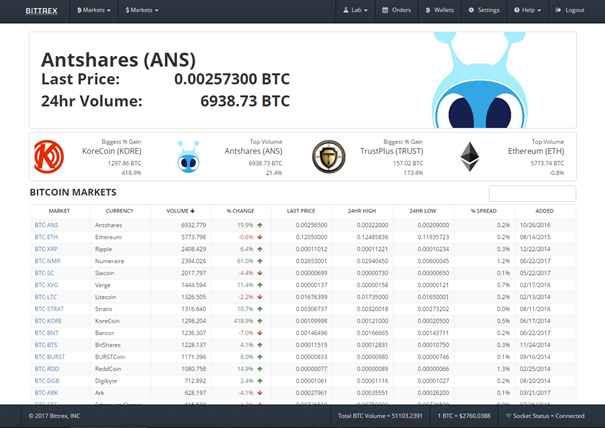Click green up arrow in BURSTCoin row
The image size is (605, 428).
tap(260, 357)
